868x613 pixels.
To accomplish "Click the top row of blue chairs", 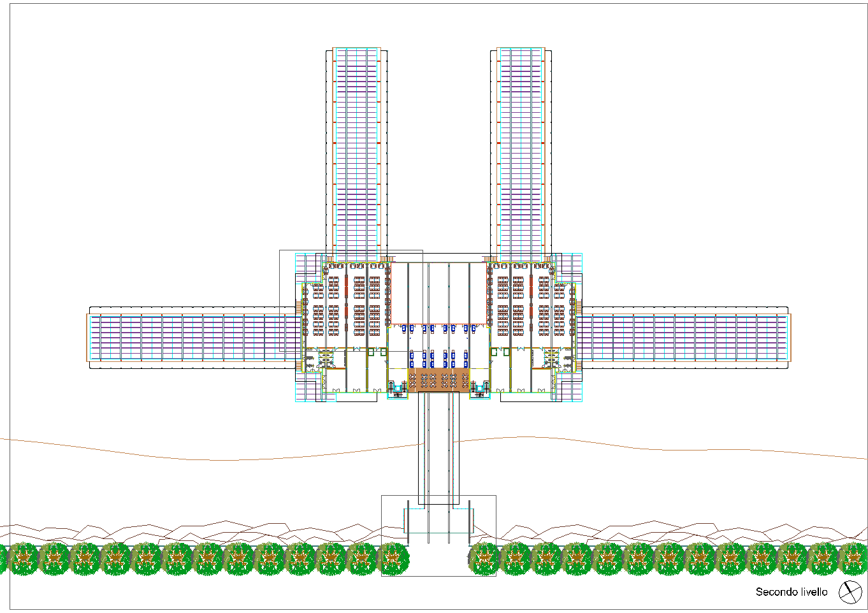I will point(438,329).
